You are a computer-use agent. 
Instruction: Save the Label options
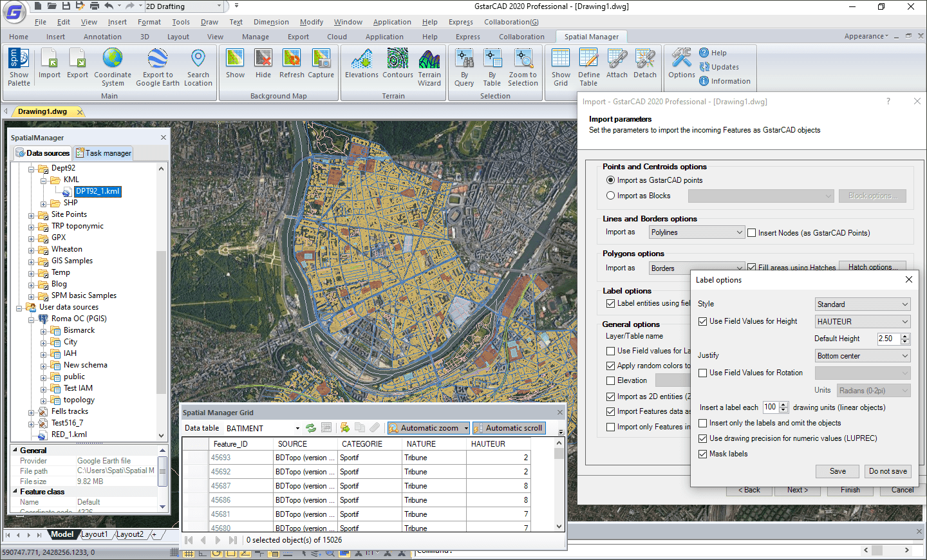click(x=838, y=471)
